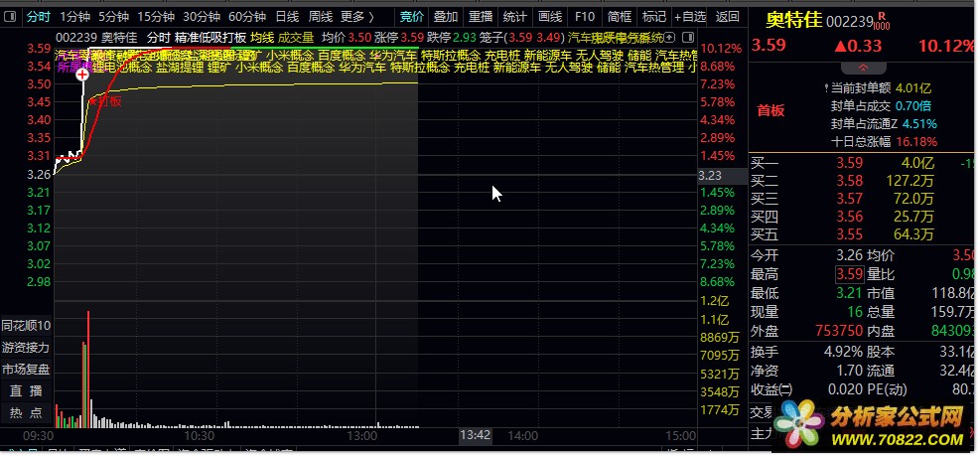Click the 今开 3.26 value
980x456 pixels.
(849, 255)
